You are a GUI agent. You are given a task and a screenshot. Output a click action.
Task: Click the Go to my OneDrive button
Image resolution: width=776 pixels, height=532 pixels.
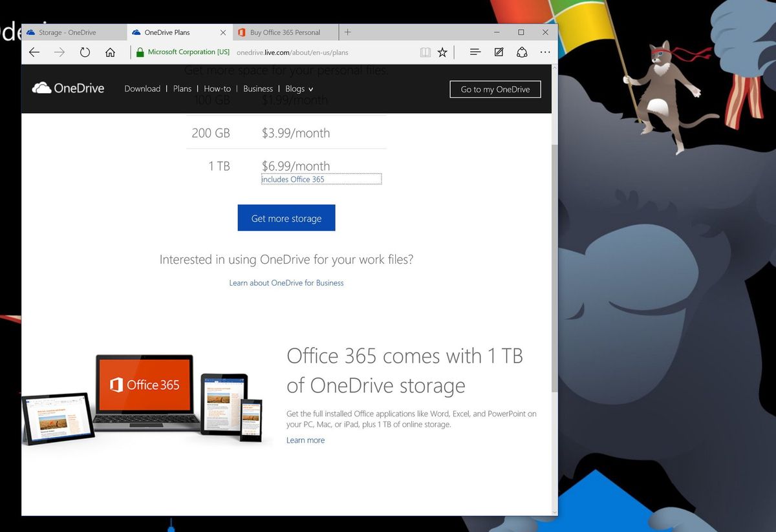(495, 89)
